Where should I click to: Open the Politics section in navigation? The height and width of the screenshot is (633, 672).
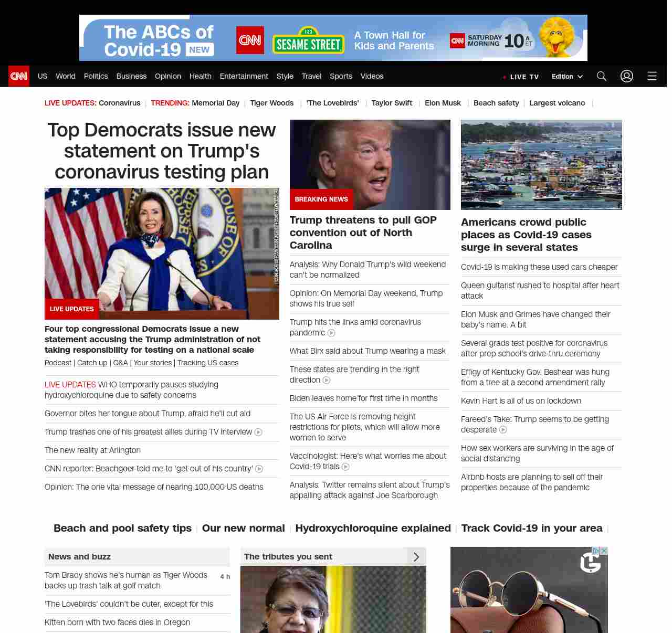pyautogui.click(x=96, y=76)
